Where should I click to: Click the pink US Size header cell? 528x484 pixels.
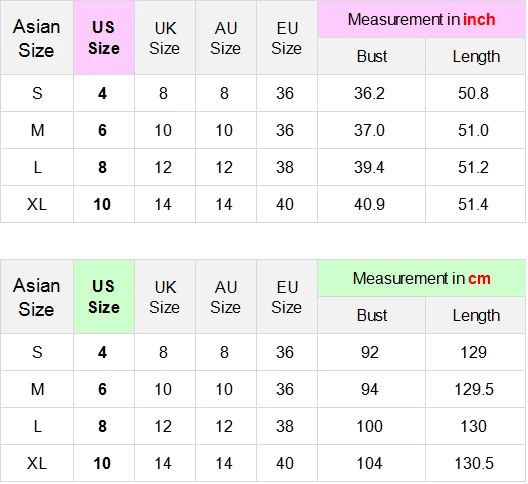(x=104, y=37)
